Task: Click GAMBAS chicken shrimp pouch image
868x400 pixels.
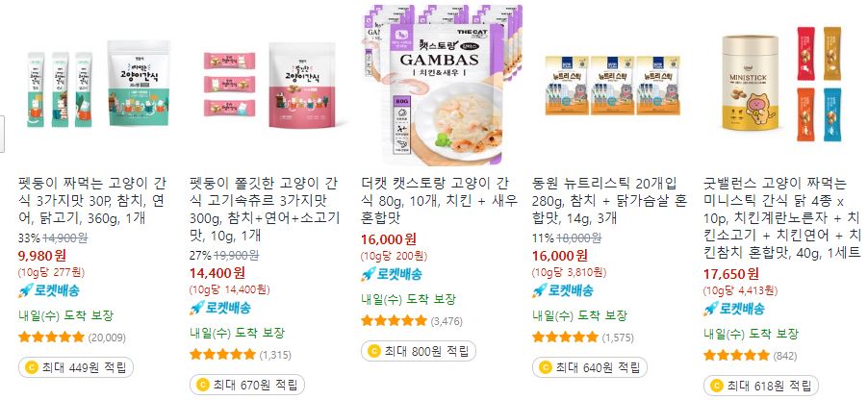Action: pyautogui.click(x=442, y=85)
